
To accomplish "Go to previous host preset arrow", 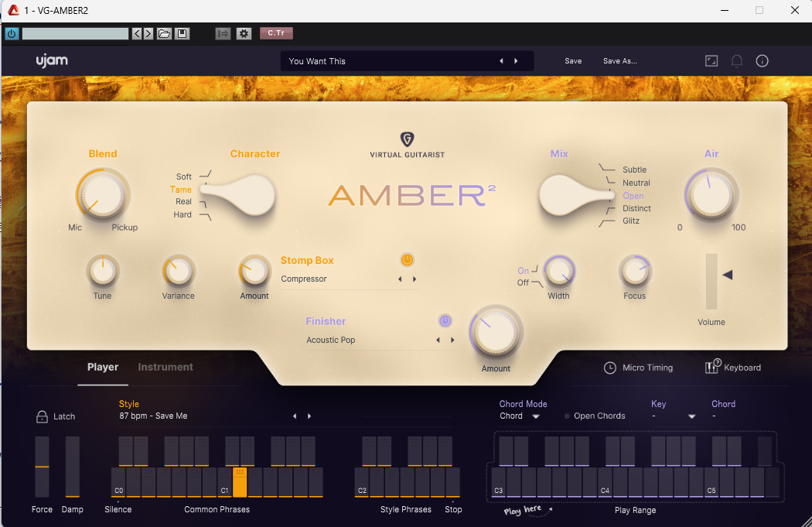I will coord(137,34).
